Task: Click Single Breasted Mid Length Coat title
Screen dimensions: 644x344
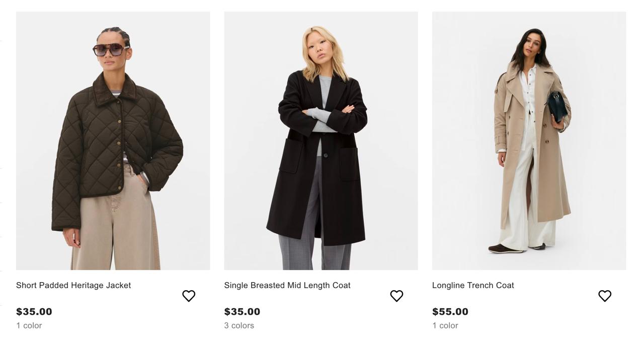Action: click(287, 285)
